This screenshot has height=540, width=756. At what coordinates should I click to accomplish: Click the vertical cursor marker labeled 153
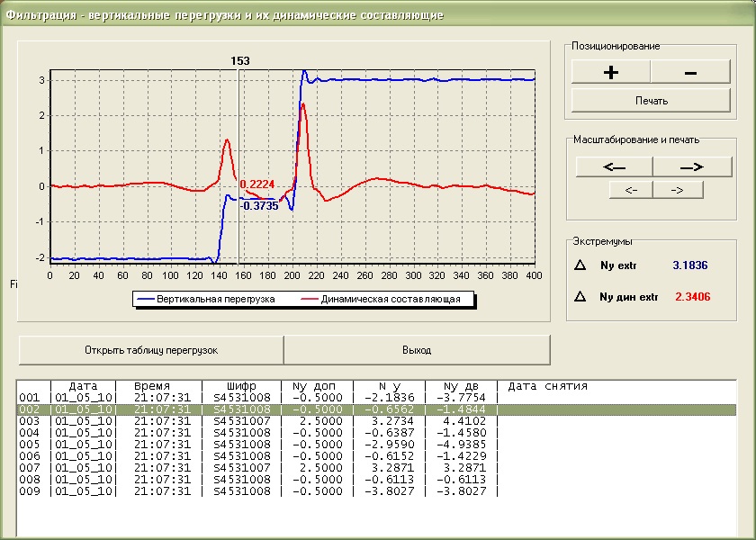point(239,61)
